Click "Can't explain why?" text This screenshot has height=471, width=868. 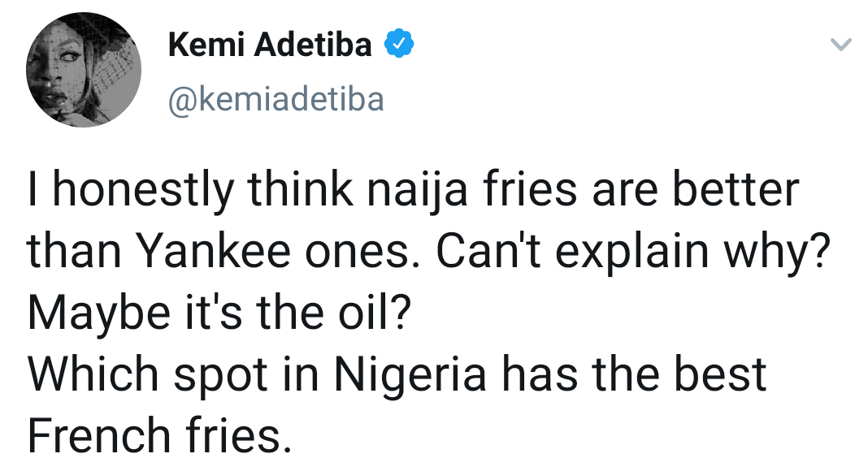(631, 255)
